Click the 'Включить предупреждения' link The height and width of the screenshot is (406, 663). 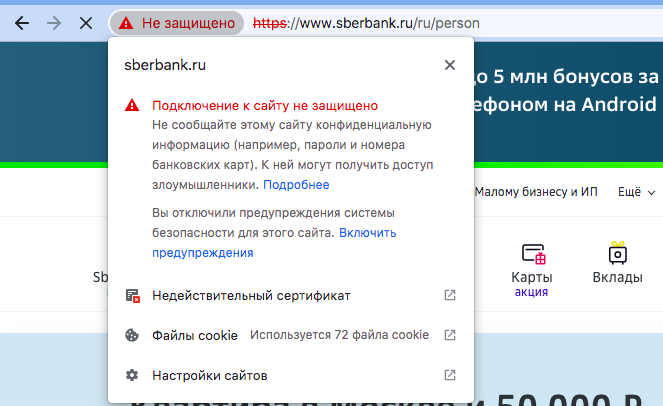click(x=274, y=243)
